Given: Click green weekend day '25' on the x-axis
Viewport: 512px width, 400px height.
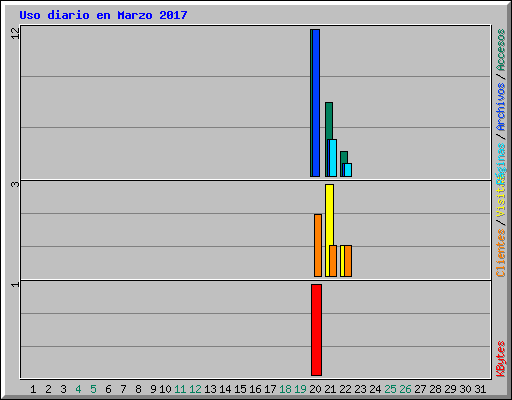Looking at the screenshot, I should [390, 389].
